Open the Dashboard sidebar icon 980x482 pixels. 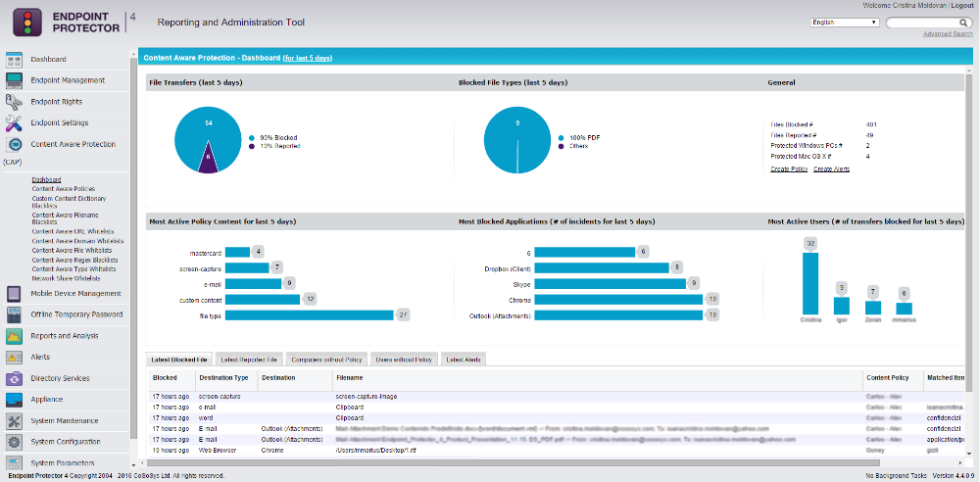(x=15, y=60)
